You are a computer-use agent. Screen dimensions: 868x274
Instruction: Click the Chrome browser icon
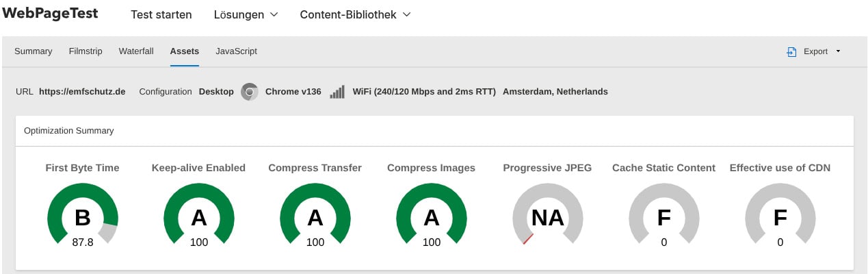(250, 92)
